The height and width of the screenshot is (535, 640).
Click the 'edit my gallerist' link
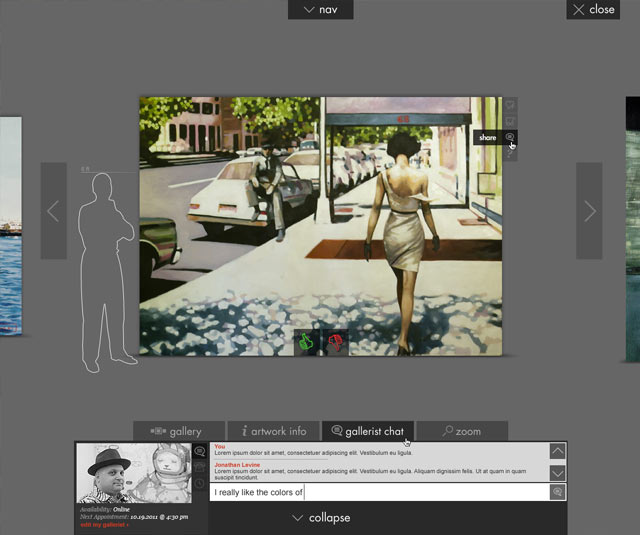[104, 525]
